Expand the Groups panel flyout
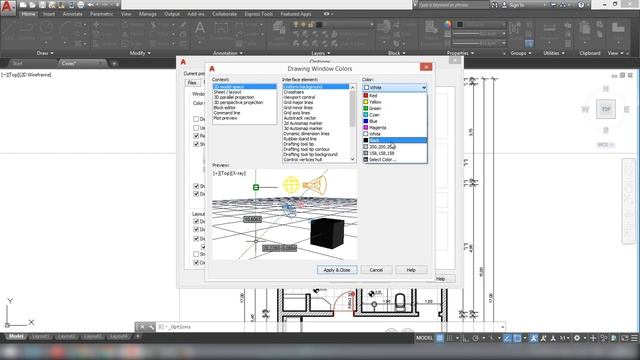The height and width of the screenshot is (360, 640). tap(521, 53)
